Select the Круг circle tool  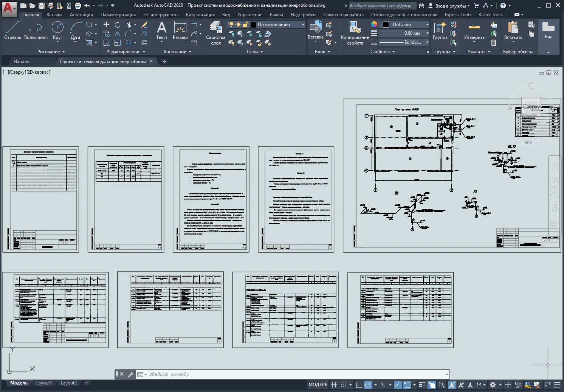pos(57,31)
